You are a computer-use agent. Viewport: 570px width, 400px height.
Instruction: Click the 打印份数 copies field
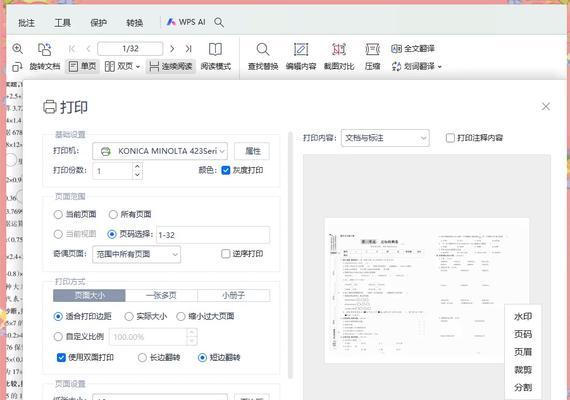tap(113, 171)
